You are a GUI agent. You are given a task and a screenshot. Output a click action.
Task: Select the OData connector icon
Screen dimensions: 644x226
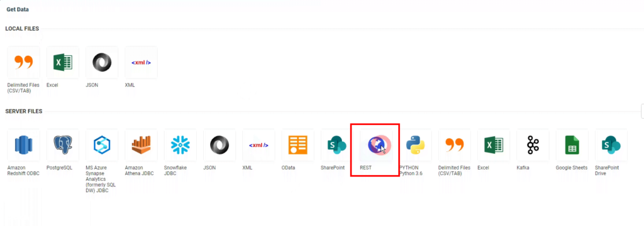(x=297, y=145)
